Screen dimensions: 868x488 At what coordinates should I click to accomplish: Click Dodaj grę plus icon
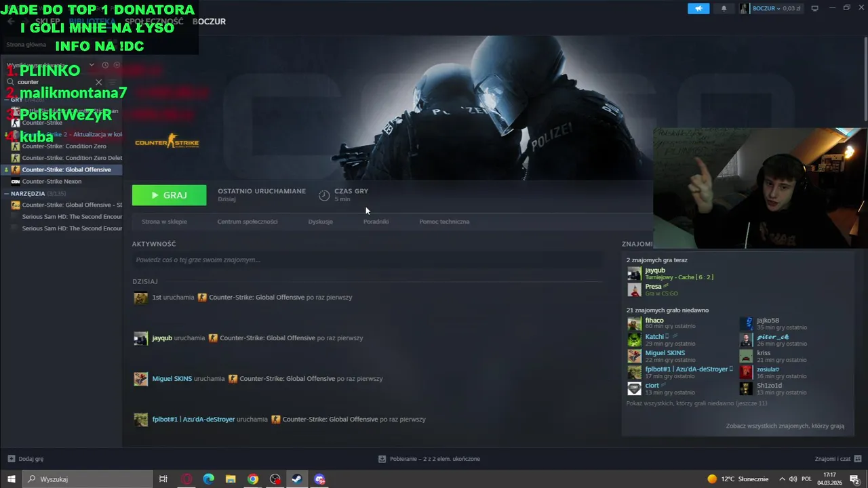click(x=11, y=459)
